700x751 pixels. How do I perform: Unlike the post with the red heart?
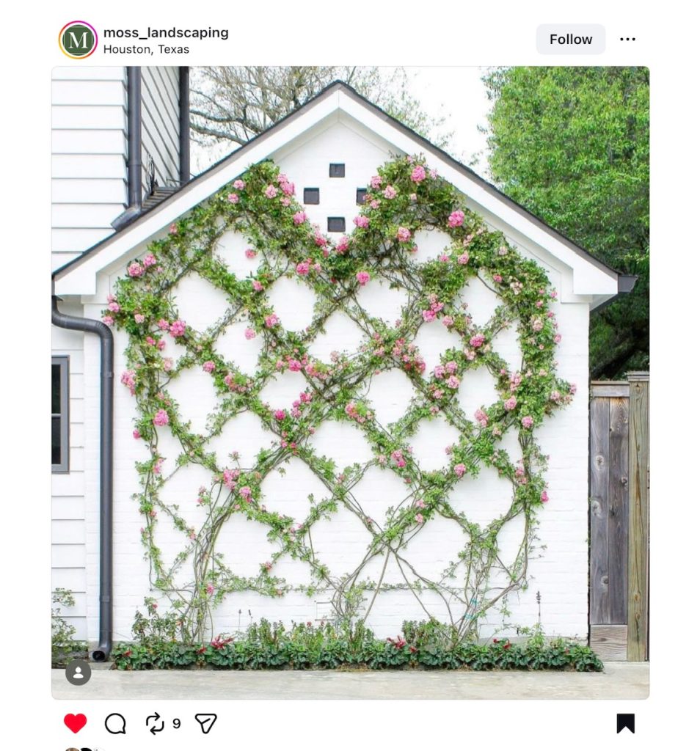[76, 723]
